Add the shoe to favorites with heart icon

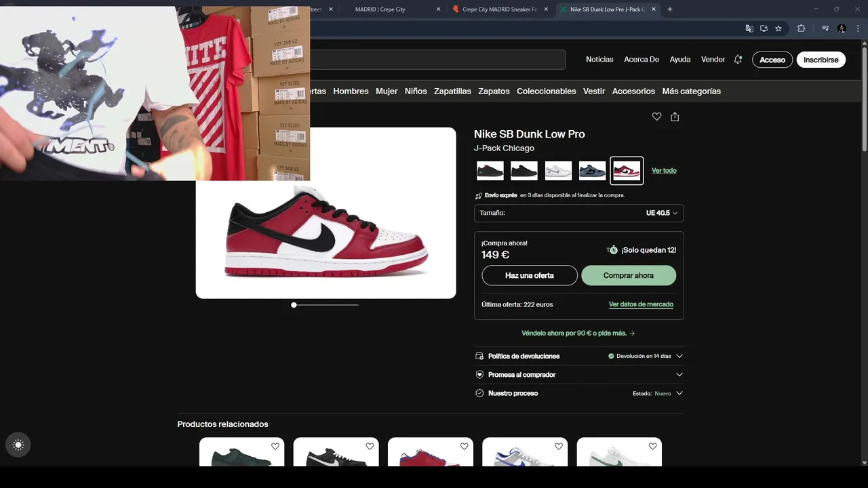click(656, 117)
